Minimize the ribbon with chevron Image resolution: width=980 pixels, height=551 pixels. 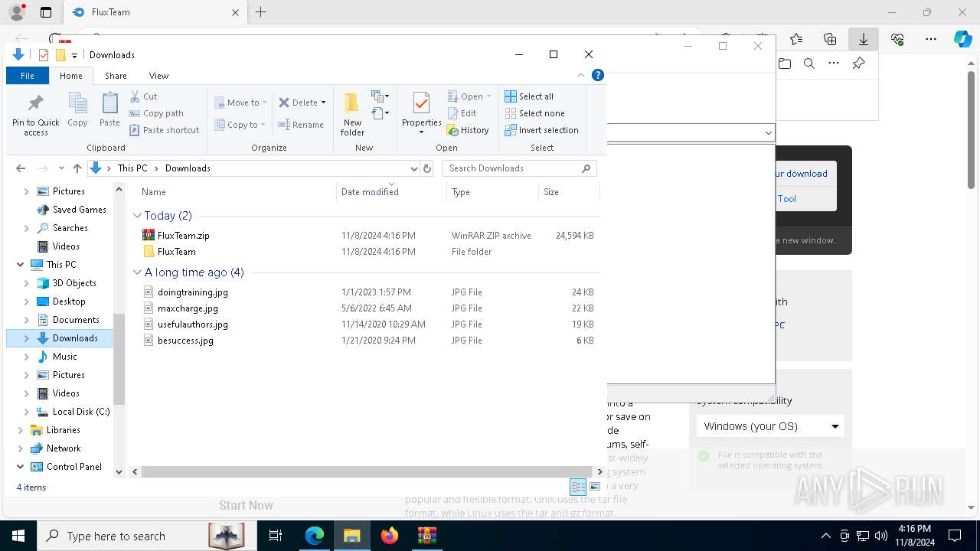pyautogui.click(x=581, y=75)
